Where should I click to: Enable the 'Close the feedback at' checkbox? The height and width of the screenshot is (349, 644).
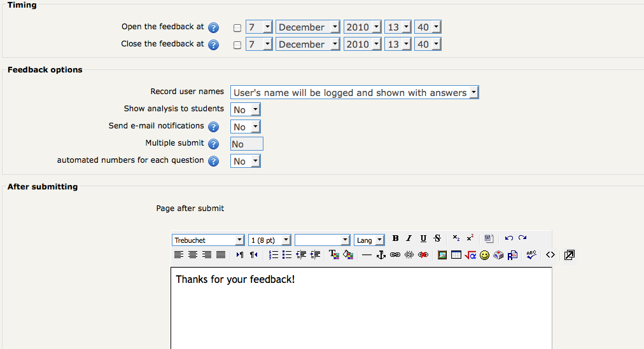[237, 45]
